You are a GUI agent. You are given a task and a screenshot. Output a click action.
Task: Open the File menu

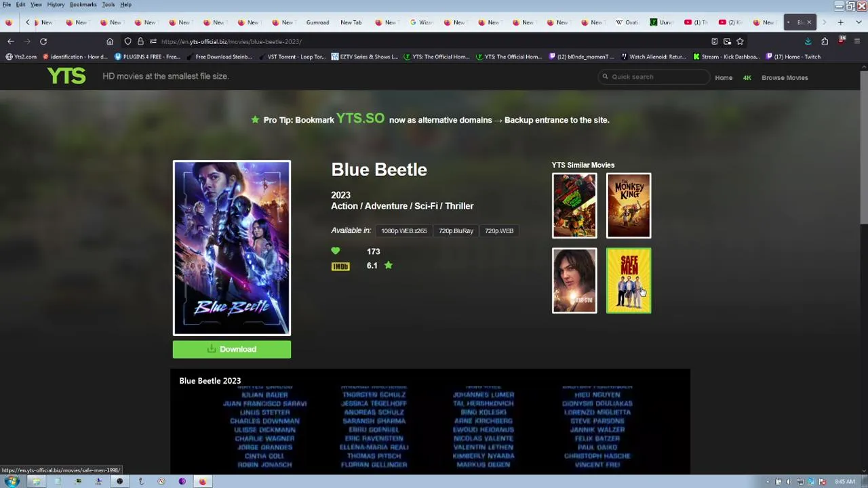tap(6, 5)
